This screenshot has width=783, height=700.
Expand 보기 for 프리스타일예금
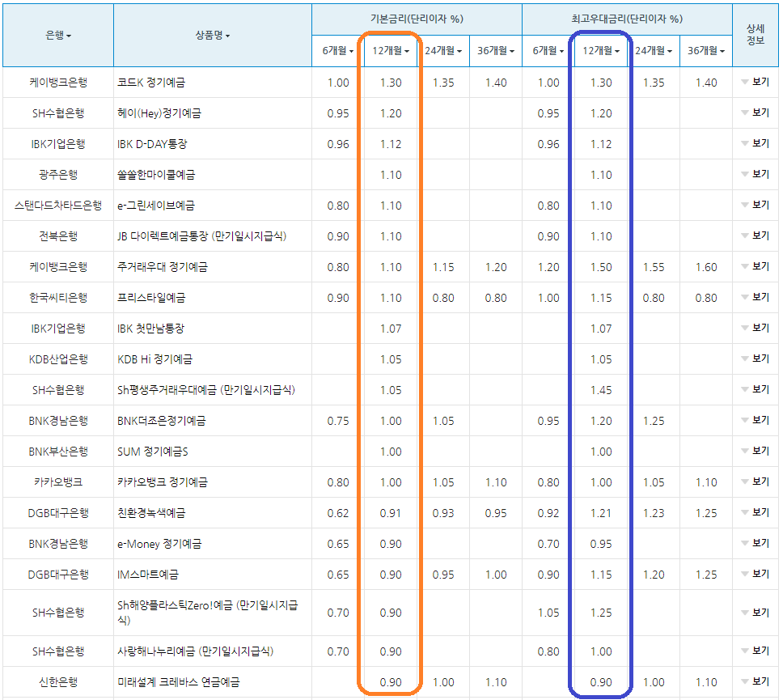click(755, 297)
